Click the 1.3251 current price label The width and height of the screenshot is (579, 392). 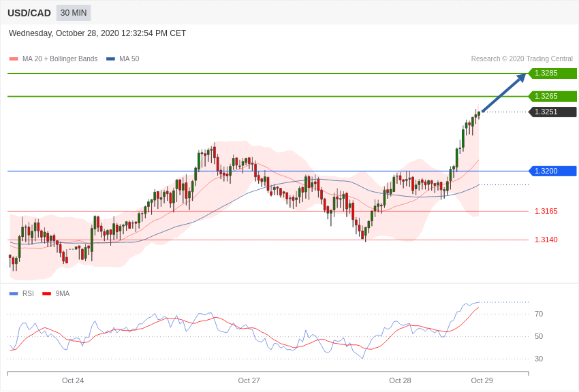click(552, 112)
